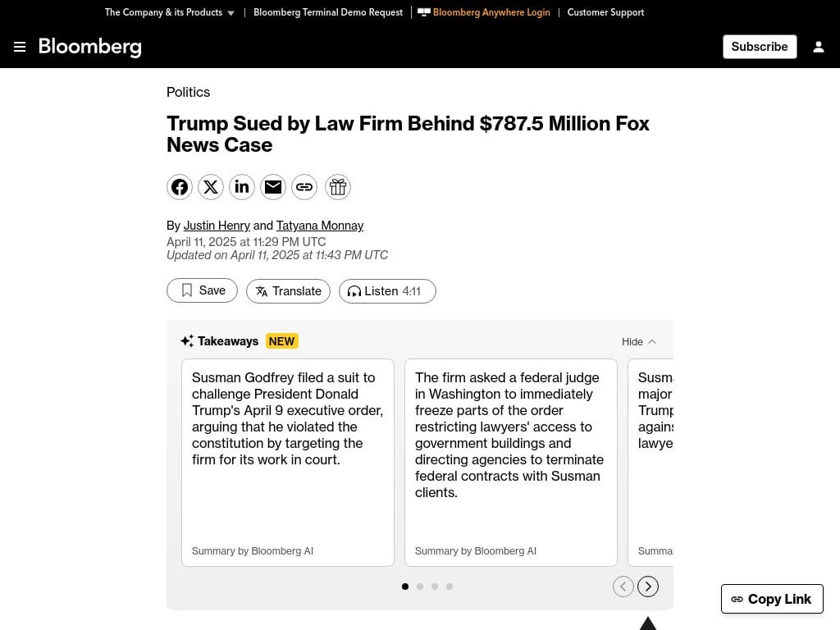Open the user account profile icon
The height and width of the screenshot is (630, 840).
[x=819, y=47]
